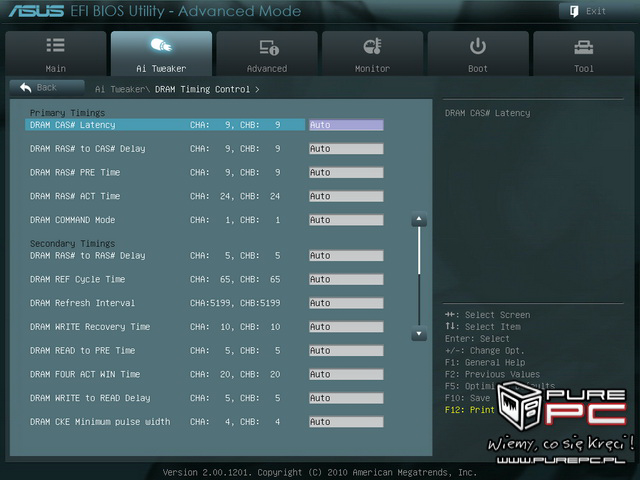Select DRAM READ to PRE Time label

tap(82, 351)
